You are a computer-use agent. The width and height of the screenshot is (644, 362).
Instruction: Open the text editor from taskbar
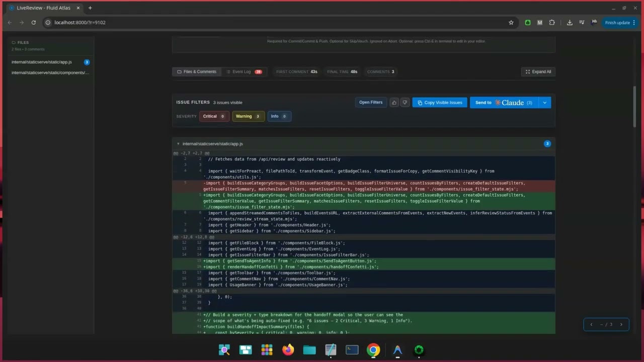tap(331, 350)
